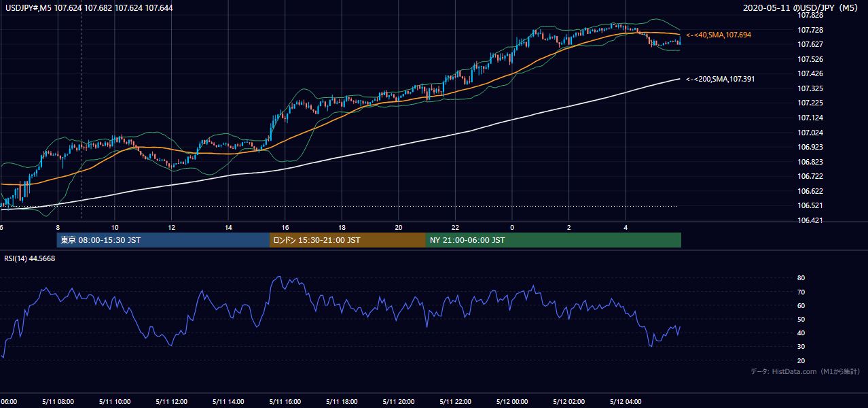868x408 pixels.
Task: Click hour tick 14 under price chart
Action: point(228,228)
